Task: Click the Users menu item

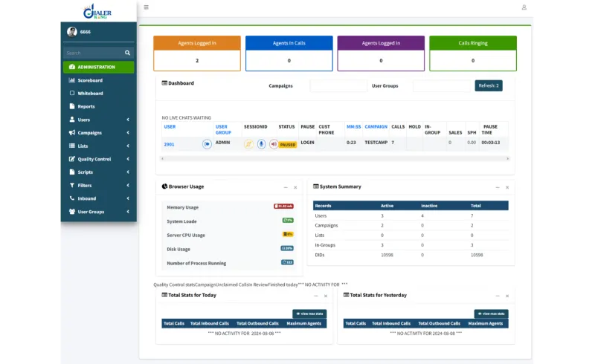Action: click(x=99, y=120)
